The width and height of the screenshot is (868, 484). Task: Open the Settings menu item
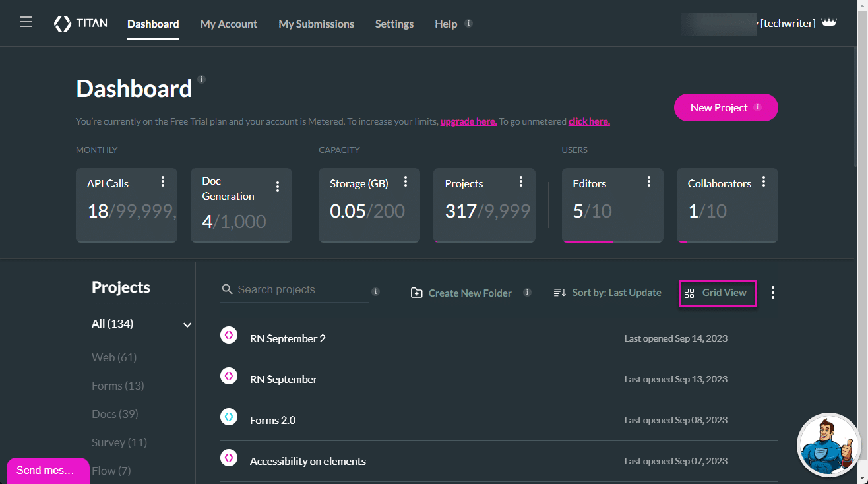point(394,24)
